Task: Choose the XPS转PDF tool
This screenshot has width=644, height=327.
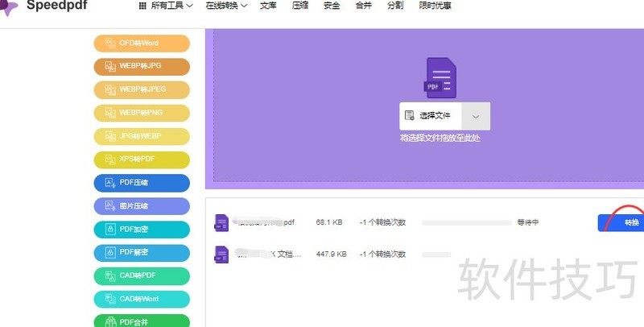Action: point(142,159)
